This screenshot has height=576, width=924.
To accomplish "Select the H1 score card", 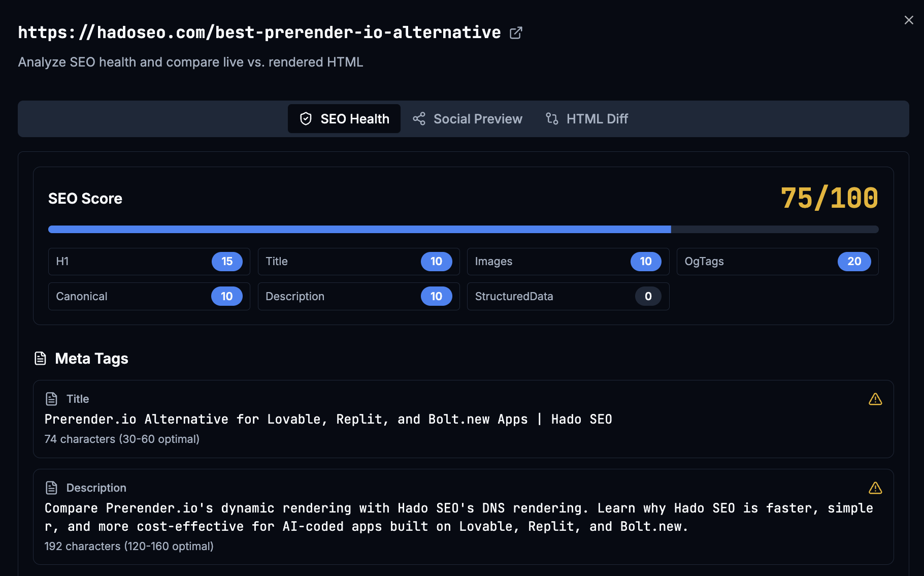I will (149, 262).
